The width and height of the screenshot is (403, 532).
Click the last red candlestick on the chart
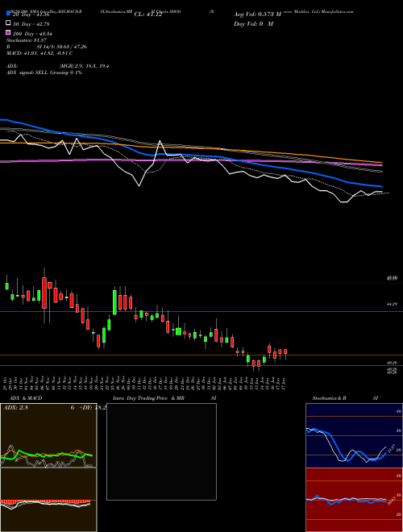(x=285, y=352)
